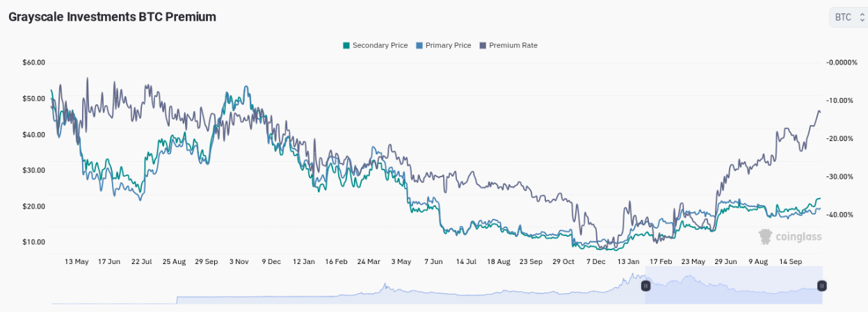This screenshot has width=868, height=312.
Task: Click the 12 Jan date label
Action: tap(304, 262)
